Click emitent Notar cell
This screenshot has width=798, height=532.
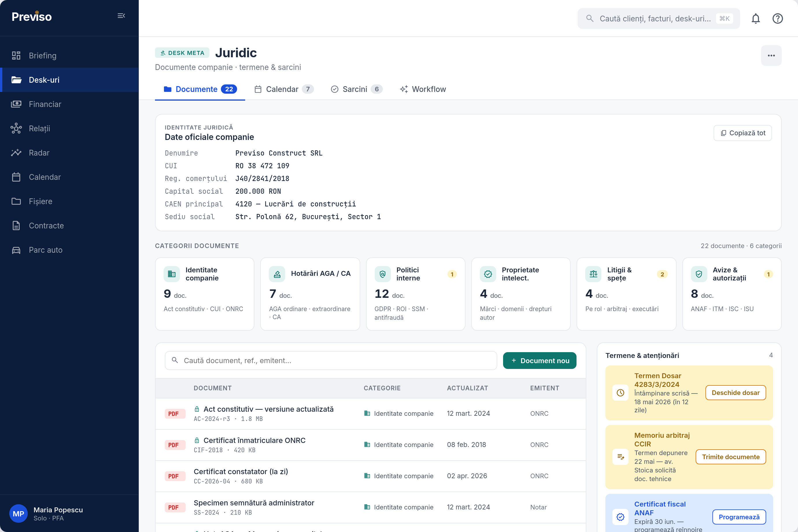tap(538, 507)
